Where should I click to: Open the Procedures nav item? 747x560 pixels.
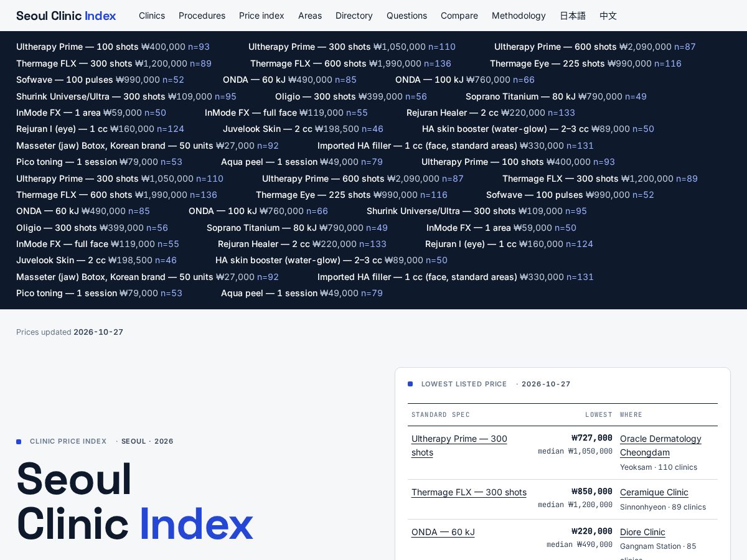tap(202, 16)
